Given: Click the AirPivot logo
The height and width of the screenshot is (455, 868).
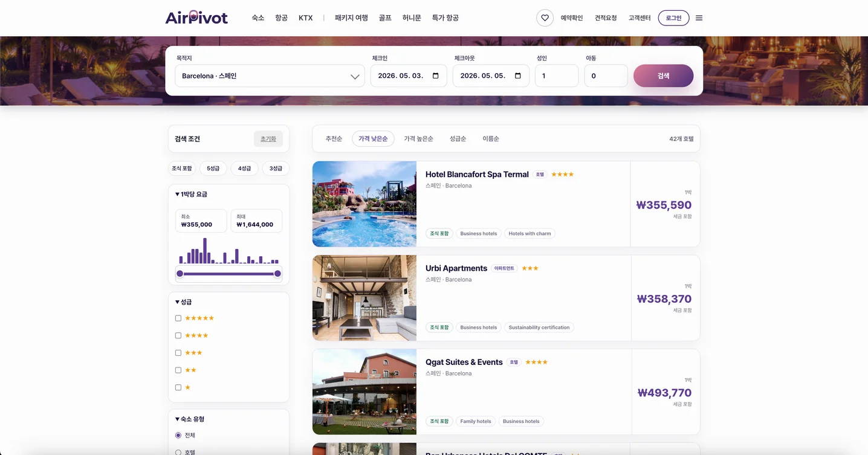Looking at the screenshot, I should (x=196, y=18).
